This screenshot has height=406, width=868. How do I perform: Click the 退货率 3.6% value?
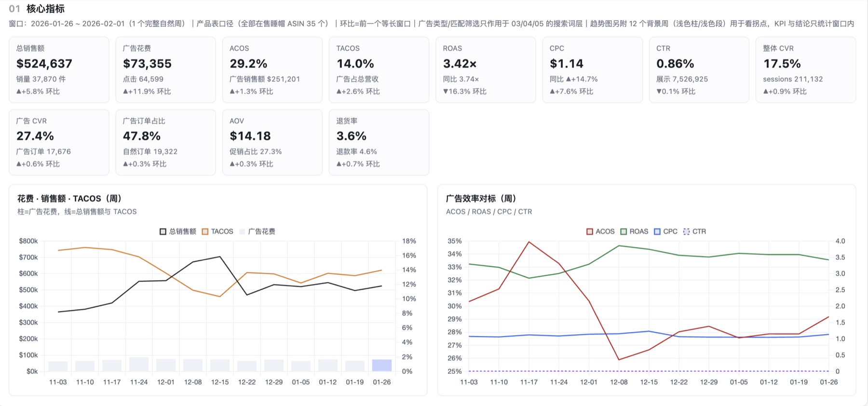click(352, 136)
